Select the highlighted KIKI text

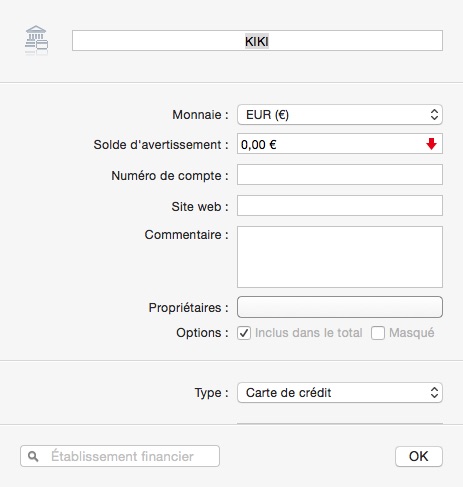pos(257,41)
